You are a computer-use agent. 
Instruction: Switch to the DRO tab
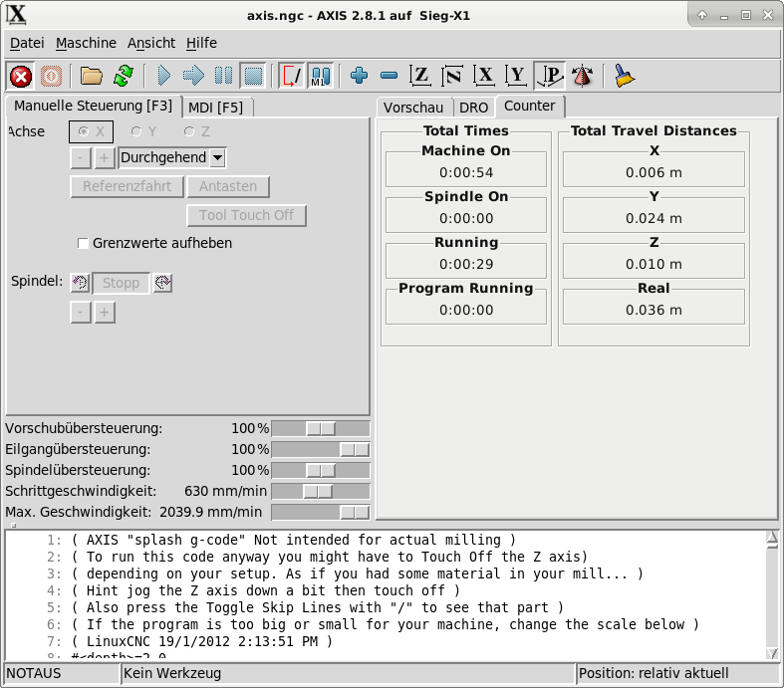click(473, 107)
